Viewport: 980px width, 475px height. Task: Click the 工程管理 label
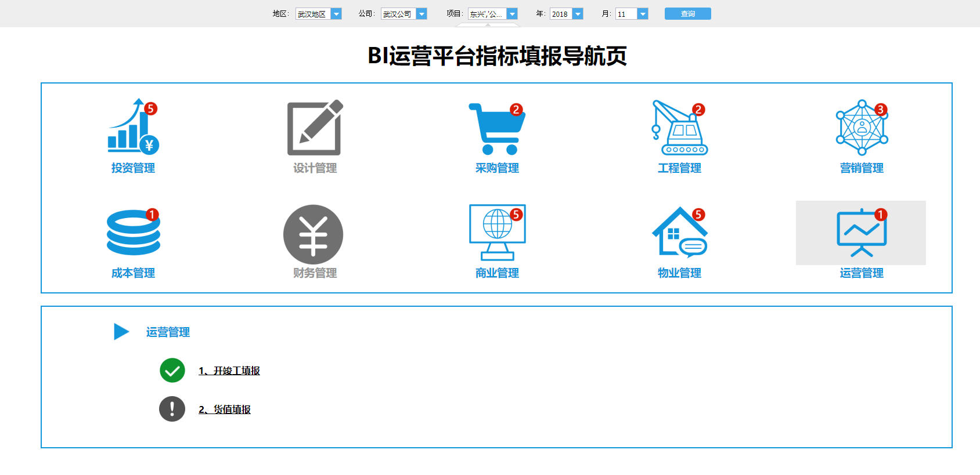pyautogui.click(x=679, y=168)
